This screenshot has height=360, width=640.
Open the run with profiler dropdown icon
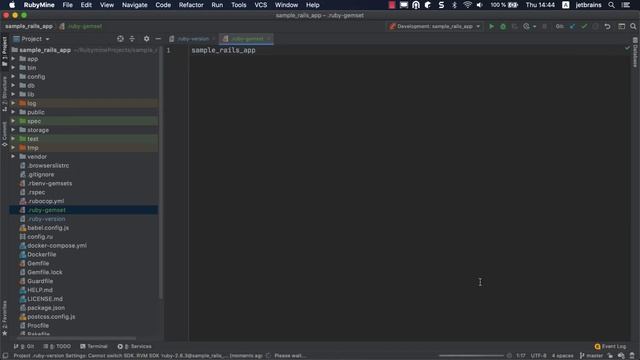(x=529, y=27)
